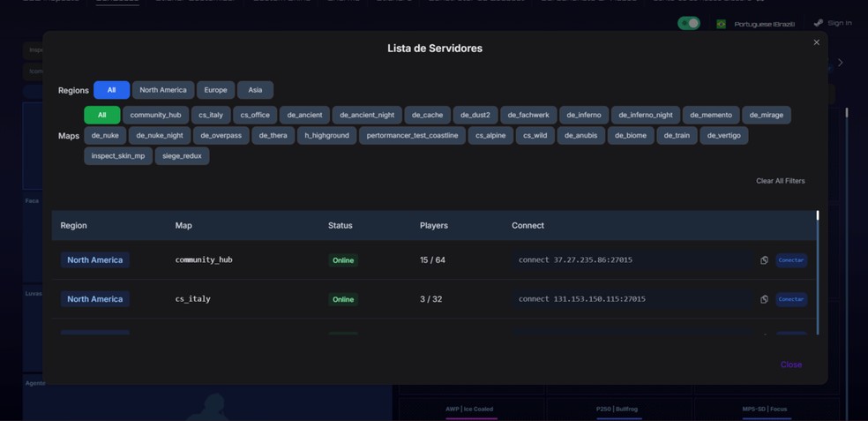This screenshot has height=421, width=868.
Task: Select the de_dust2 map filter
Action: point(475,116)
